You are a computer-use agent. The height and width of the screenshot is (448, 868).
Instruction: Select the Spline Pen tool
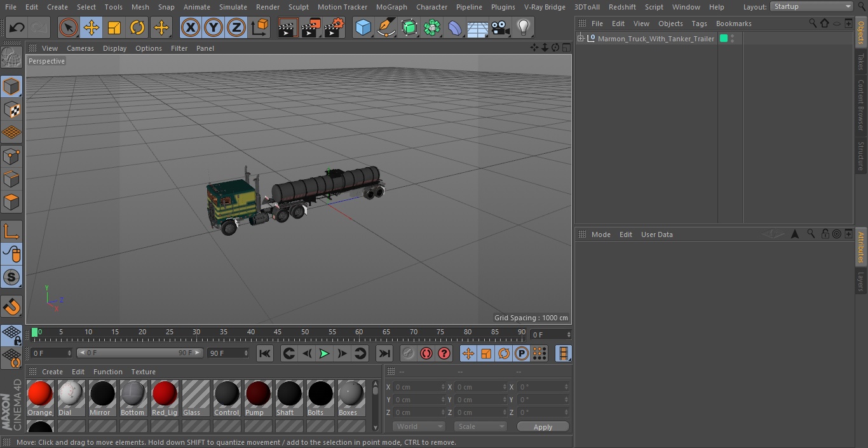[x=386, y=27]
